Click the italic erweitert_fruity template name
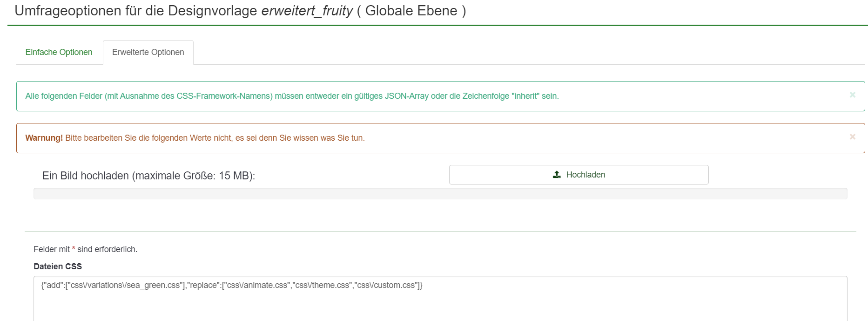This screenshot has width=868, height=321. (307, 11)
